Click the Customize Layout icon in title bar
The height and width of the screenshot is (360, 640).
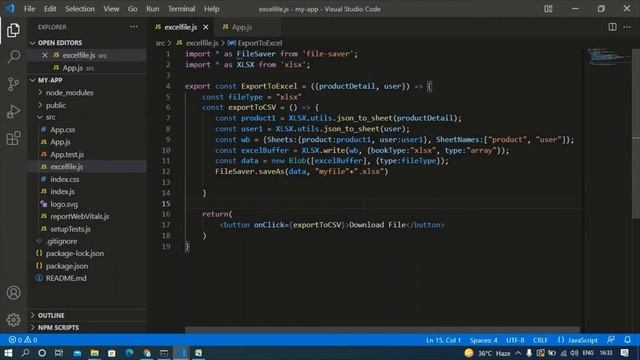[x=548, y=9]
